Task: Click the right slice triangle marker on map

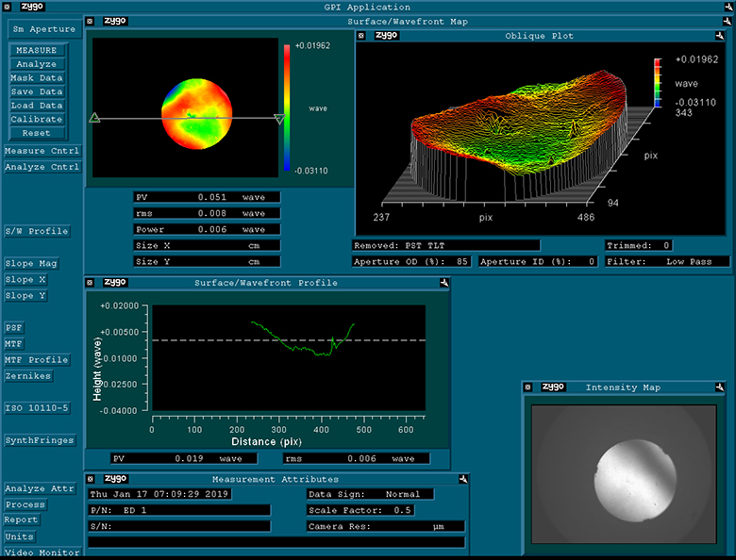Action: pyautogui.click(x=278, y=119)
